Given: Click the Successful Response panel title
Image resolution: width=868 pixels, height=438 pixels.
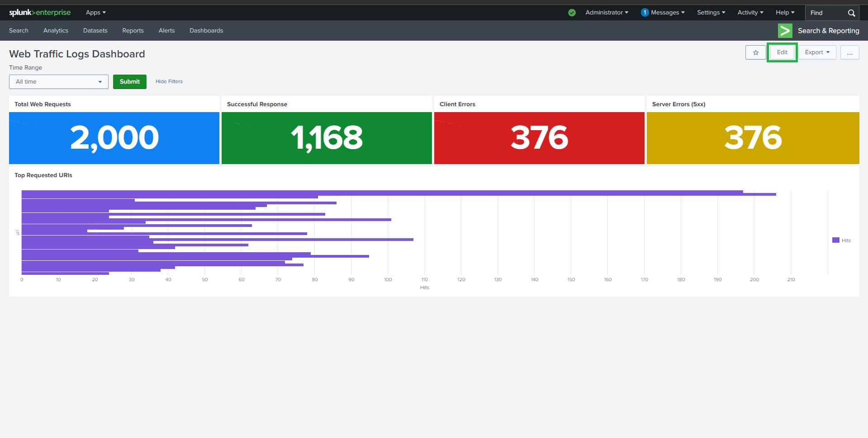Looking at the screenshot, I should click(257, 104).
